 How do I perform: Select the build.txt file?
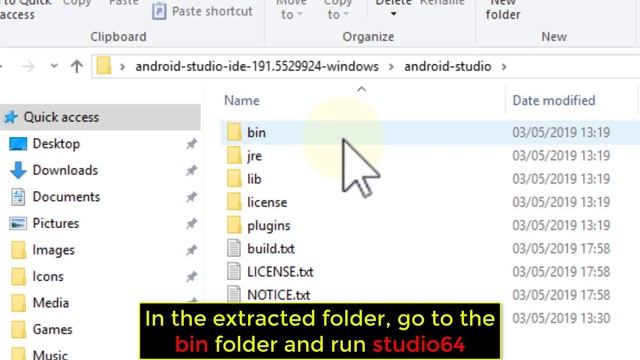pyautogui.click(x=271, y=249)
